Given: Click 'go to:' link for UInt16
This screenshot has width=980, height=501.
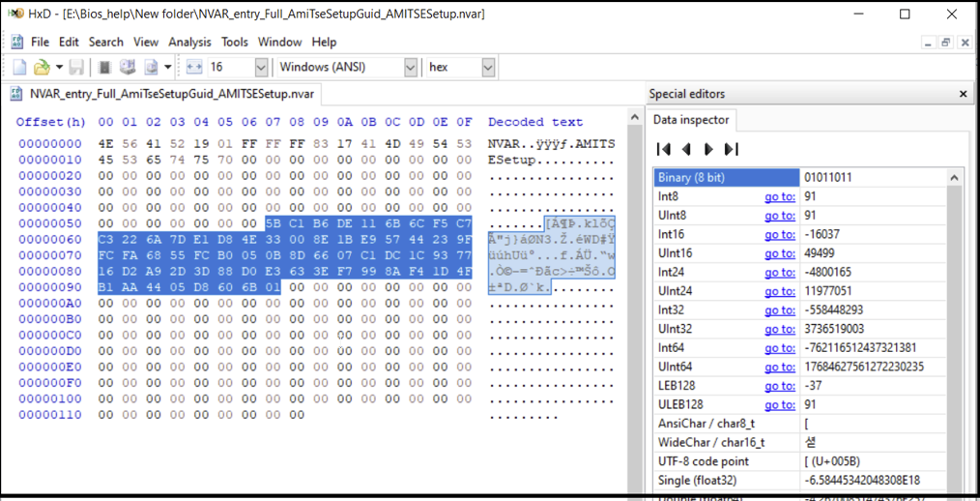Looking at the screenshot, I should [780, 252].
